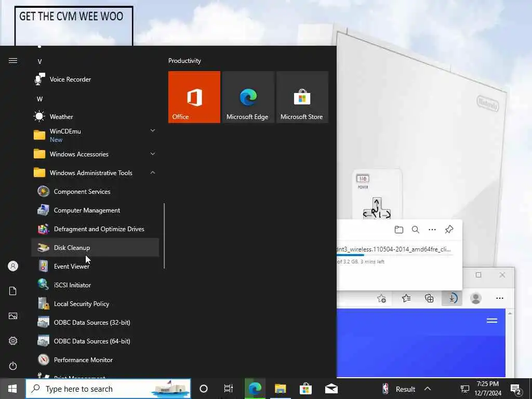Open Documents from Start sidebar

(x=13, y=291)
